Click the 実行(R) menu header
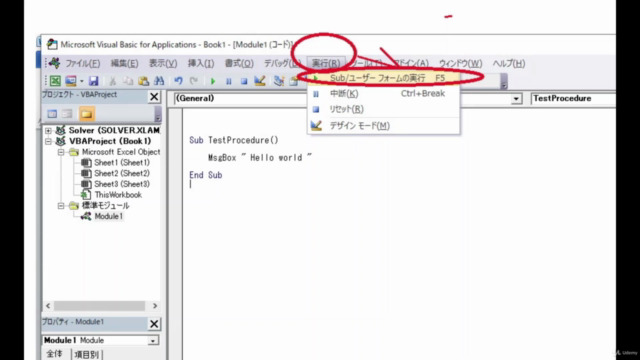Image resolution: width=640 pixels, height=360 pixels. pos(326,63)
